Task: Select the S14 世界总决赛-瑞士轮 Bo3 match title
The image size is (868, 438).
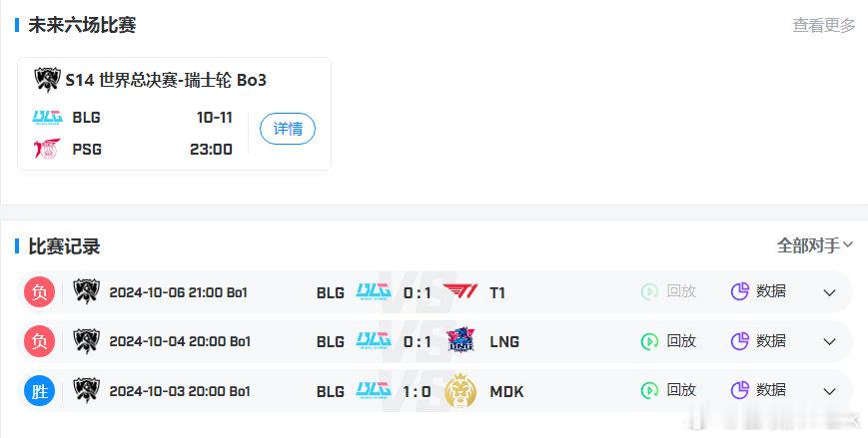Action: pyautogui.click(x=166, y=80)
